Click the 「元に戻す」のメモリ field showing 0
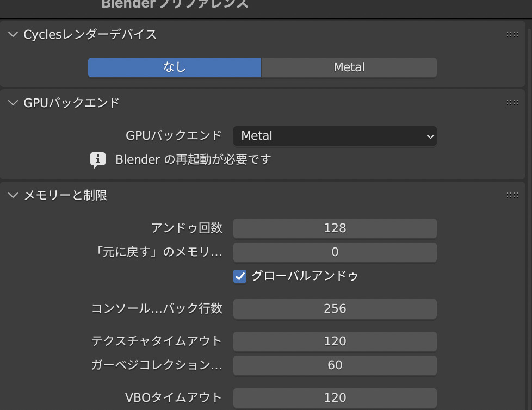The width and height of the screenshot is (532, 410). (x=335, y=252)
